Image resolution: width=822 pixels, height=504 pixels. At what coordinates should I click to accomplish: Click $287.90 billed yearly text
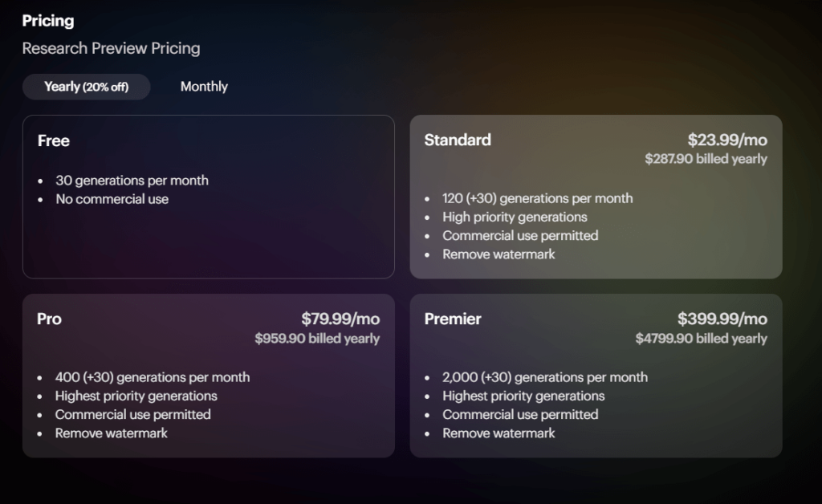706,159
